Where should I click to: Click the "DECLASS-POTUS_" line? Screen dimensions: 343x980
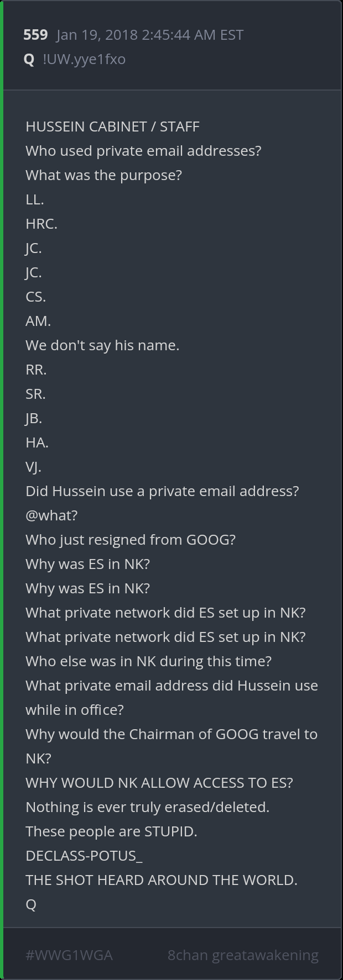(x=84, y=856)
